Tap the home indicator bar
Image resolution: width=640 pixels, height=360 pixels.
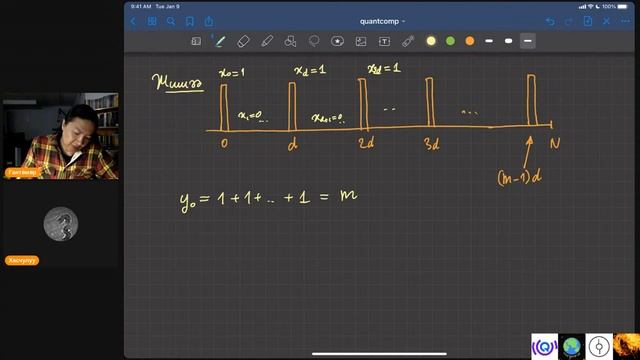[379, 354]
